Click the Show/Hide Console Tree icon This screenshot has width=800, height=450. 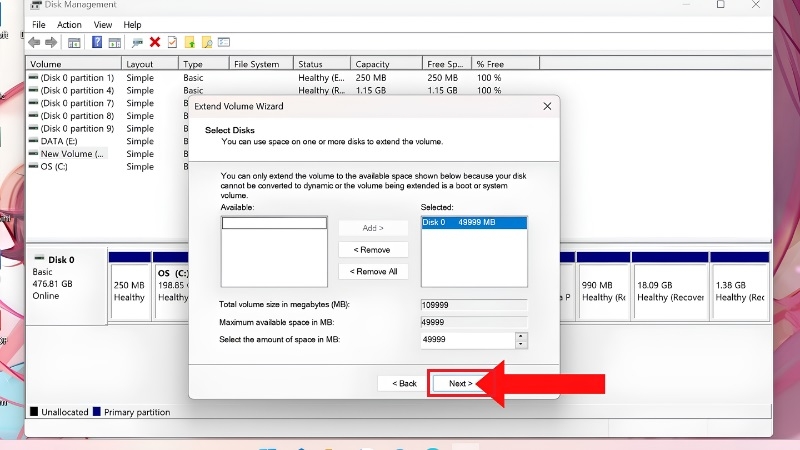pyautogui.click(x=74, y=43)
